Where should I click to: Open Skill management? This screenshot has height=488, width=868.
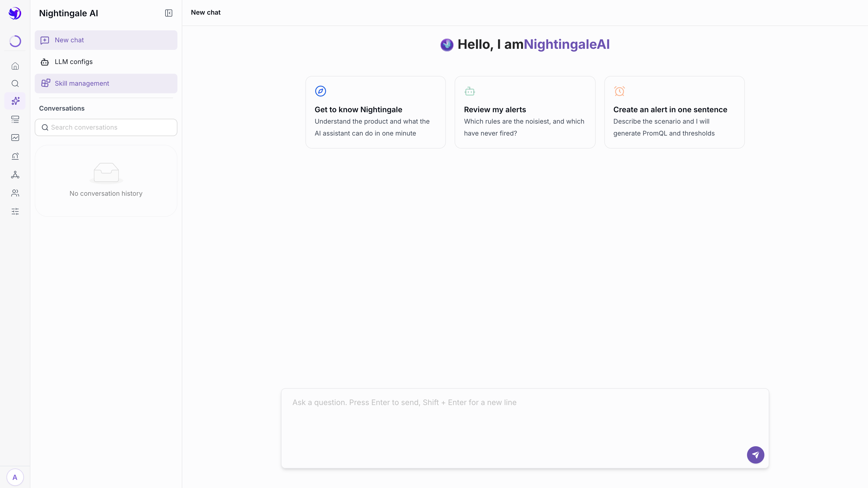coord(106,84)
